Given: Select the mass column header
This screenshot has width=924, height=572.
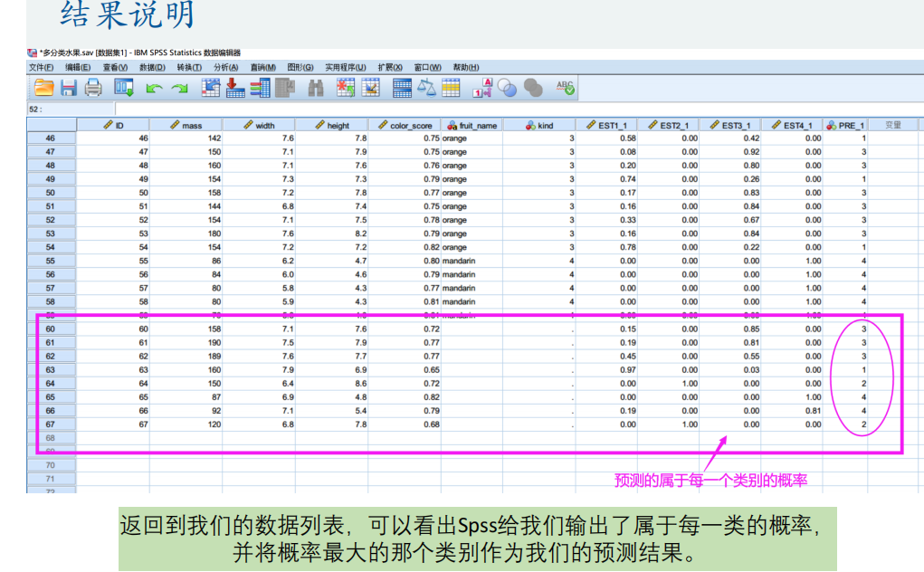Looking at the screenshot, I should tap(186, 125).
